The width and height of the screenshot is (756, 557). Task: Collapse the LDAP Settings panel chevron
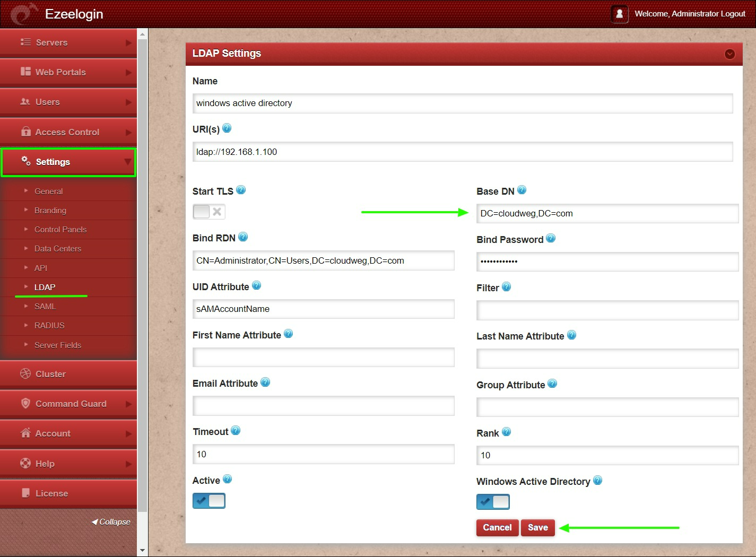pyautogui.click(x=730, y=54)
